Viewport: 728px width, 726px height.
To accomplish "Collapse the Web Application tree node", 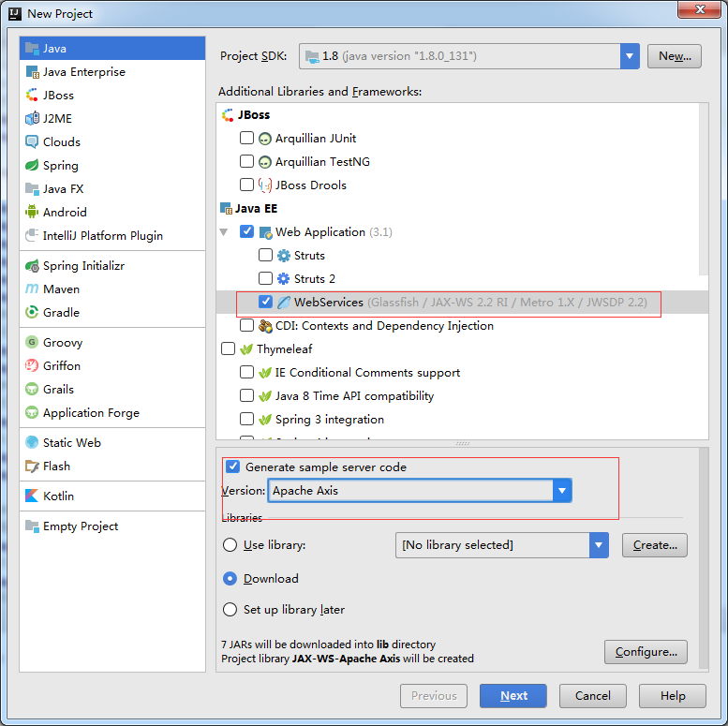I will [224, 231].
